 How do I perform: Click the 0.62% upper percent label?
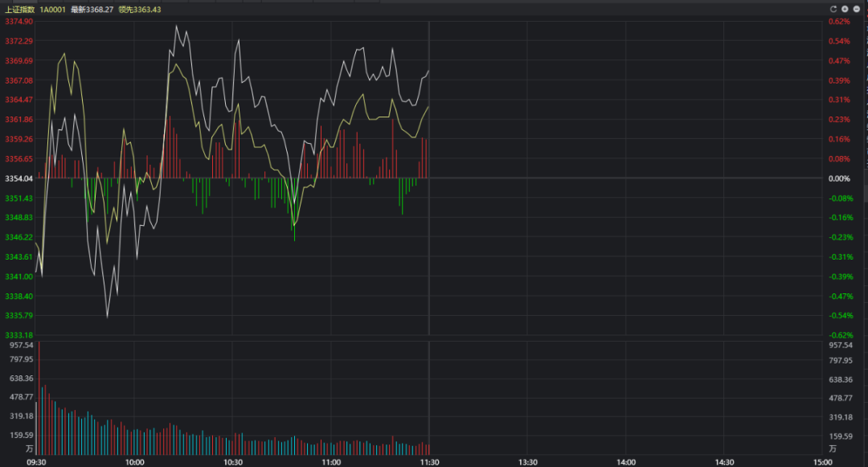coord(839,22)
